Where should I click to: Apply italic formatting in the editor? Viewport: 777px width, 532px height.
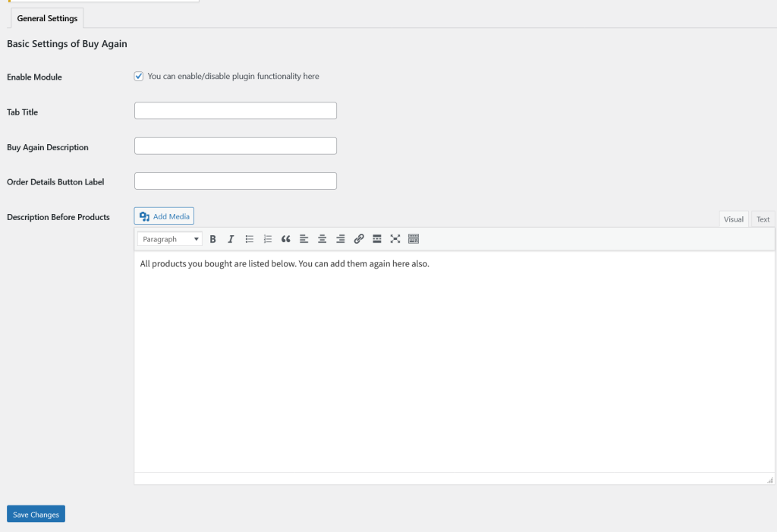(x=231, y=239)
